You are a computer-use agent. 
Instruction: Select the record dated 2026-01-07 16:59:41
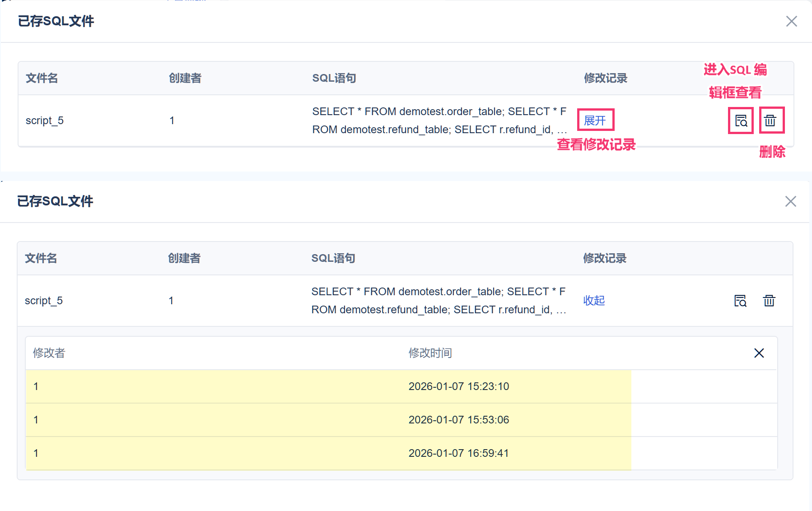[458, 453]
